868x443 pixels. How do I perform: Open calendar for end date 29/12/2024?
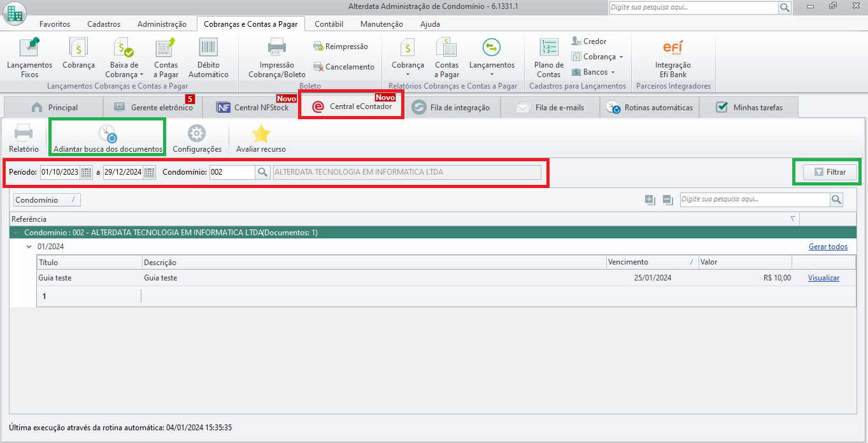pos(150,172)
